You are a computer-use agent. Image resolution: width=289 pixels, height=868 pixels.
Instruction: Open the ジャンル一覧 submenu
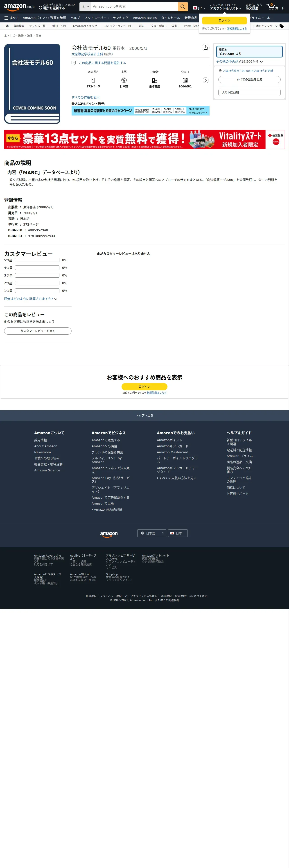pos(38,26)
